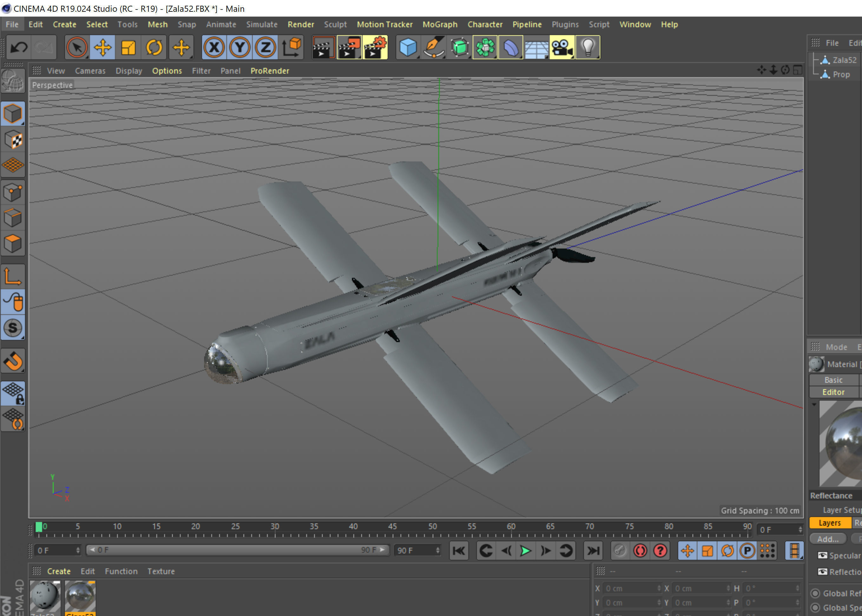Open viewport ProRender menu

(270, 71)
